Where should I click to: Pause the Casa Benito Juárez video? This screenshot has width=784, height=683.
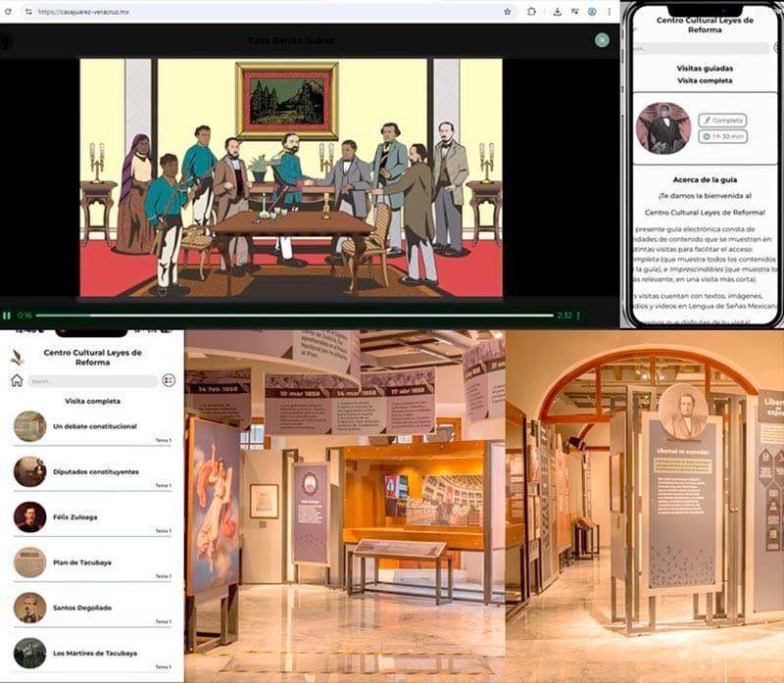tap(7, 315)
